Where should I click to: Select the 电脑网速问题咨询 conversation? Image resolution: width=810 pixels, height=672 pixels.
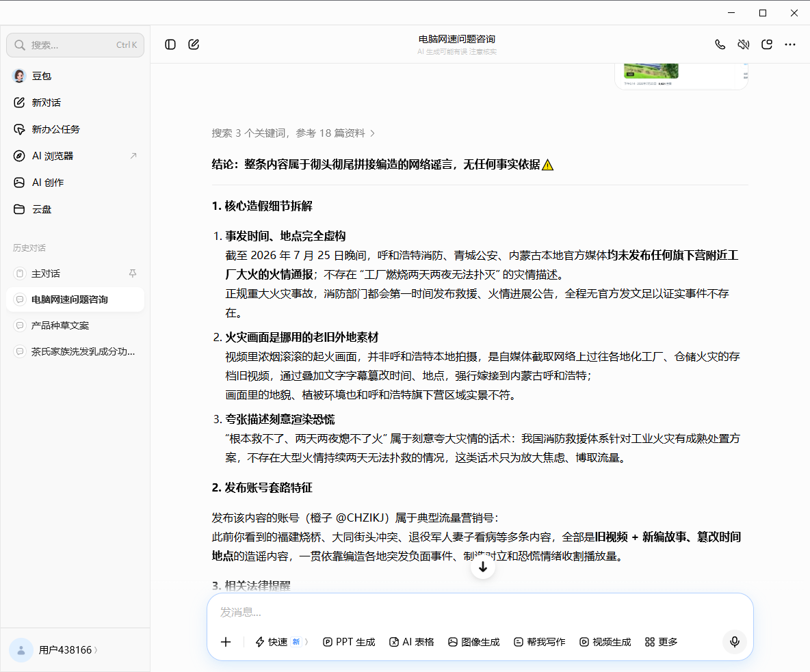pyautogui.click(x=75, y=299)
